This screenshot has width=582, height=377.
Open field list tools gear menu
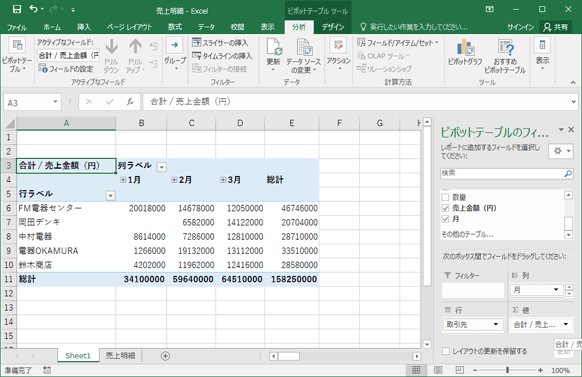click(x=561, y=151)
